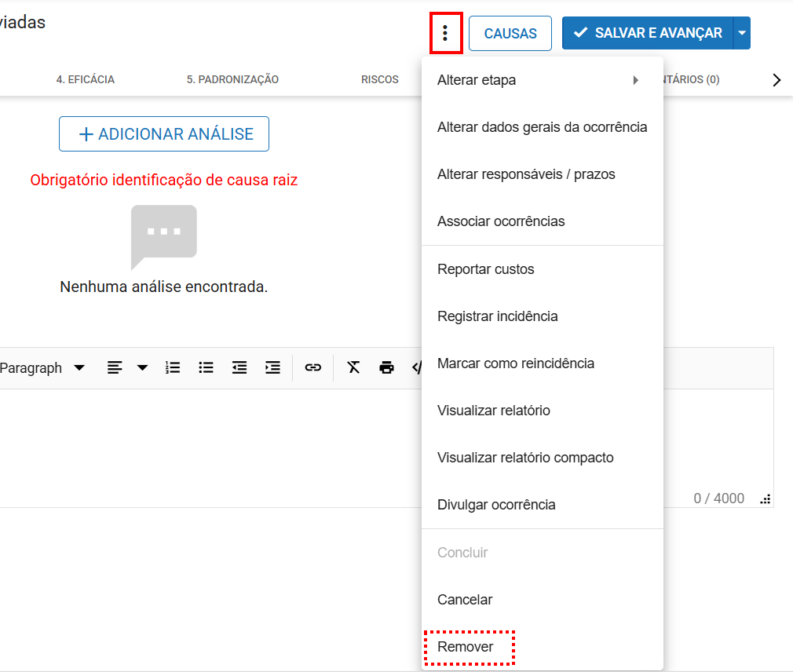Click the print icon in editor toolbar
Screen dimensions: 793x672
click(x=386, y=367)
